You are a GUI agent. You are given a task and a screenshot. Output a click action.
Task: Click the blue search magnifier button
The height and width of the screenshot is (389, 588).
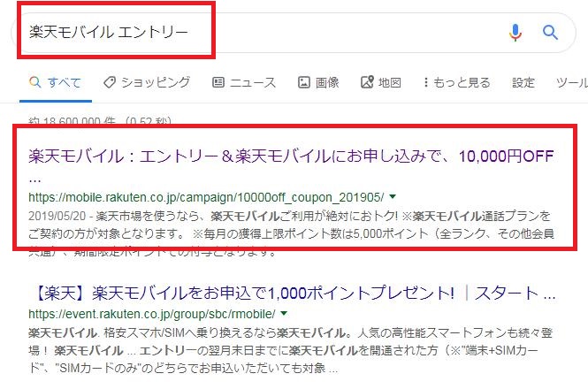tap(550, 33)
